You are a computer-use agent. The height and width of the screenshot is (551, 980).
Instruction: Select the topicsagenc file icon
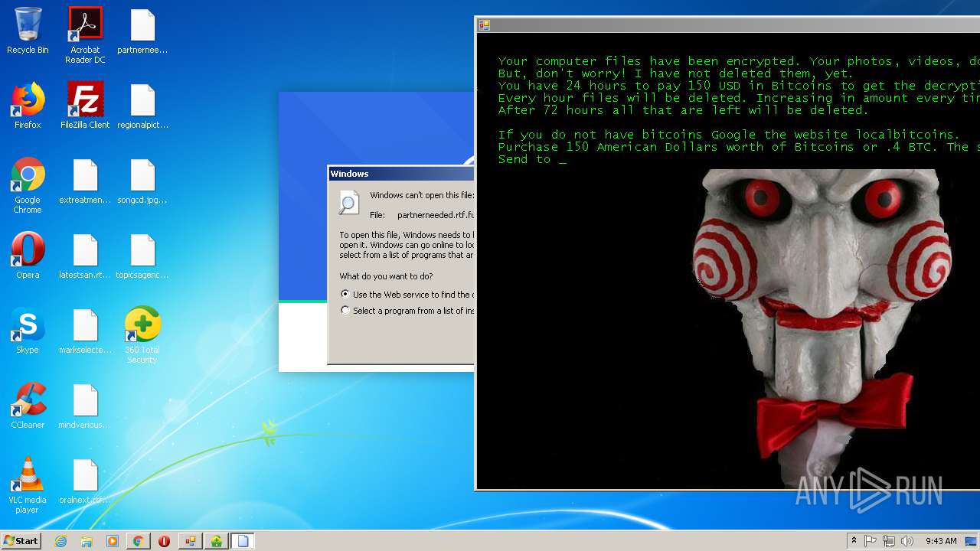(142, 256)
